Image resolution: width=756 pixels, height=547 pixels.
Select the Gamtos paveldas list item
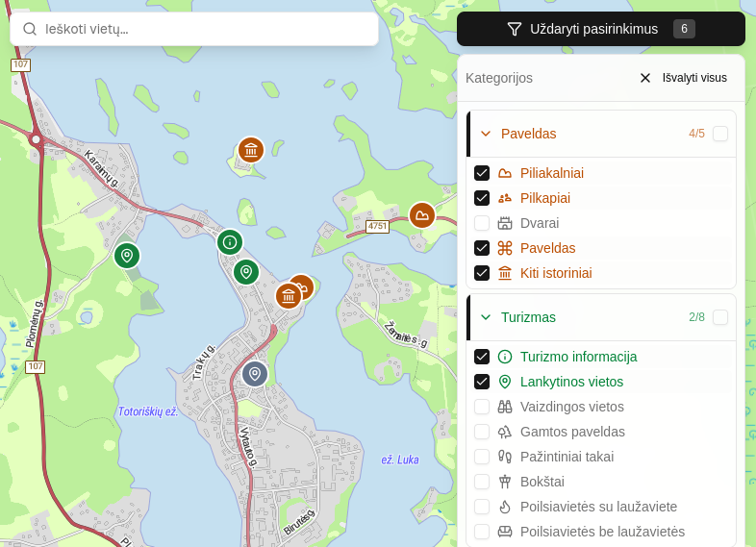point(572,432)
